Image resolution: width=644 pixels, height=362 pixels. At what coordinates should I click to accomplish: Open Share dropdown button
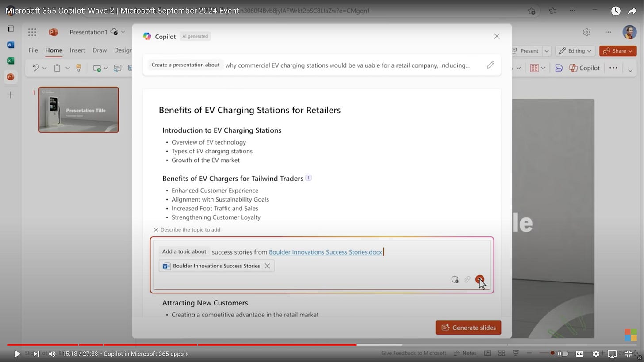coord(617,51)
